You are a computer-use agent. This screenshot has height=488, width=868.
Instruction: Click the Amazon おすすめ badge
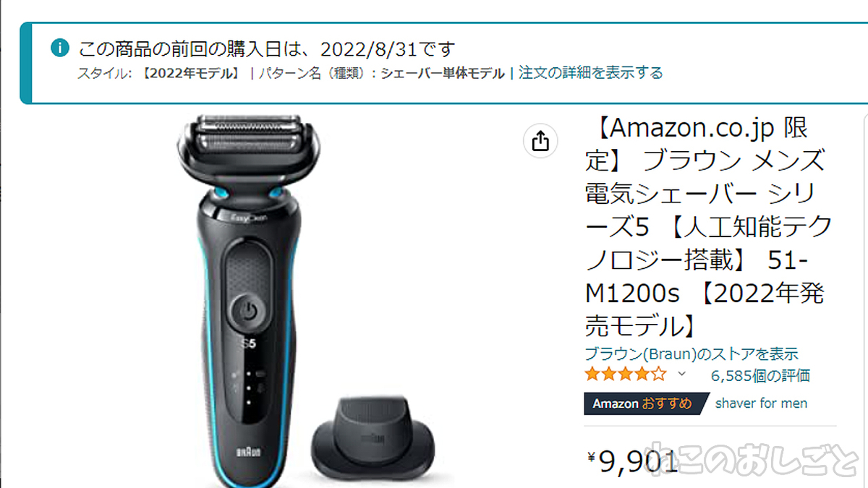click(x=643, y=403)
